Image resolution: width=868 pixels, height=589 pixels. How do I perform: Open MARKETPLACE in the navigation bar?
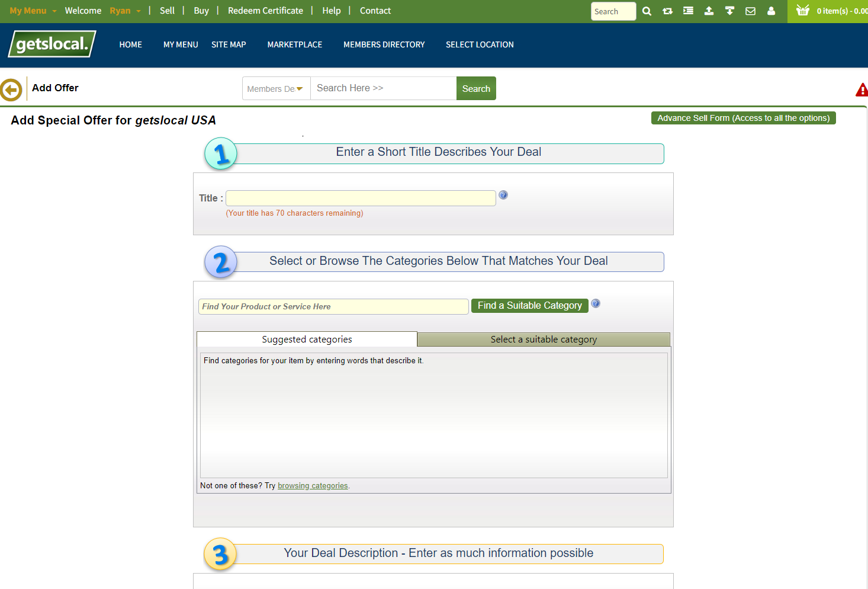pos(295,44)
